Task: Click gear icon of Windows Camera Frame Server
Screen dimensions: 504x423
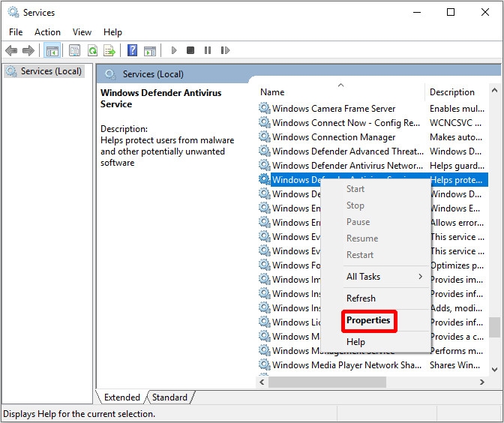Action: pyautogui.click(x=264, y=108)
